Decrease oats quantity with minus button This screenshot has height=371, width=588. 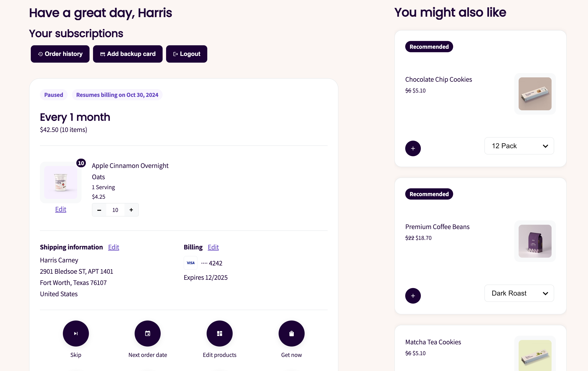99,210
